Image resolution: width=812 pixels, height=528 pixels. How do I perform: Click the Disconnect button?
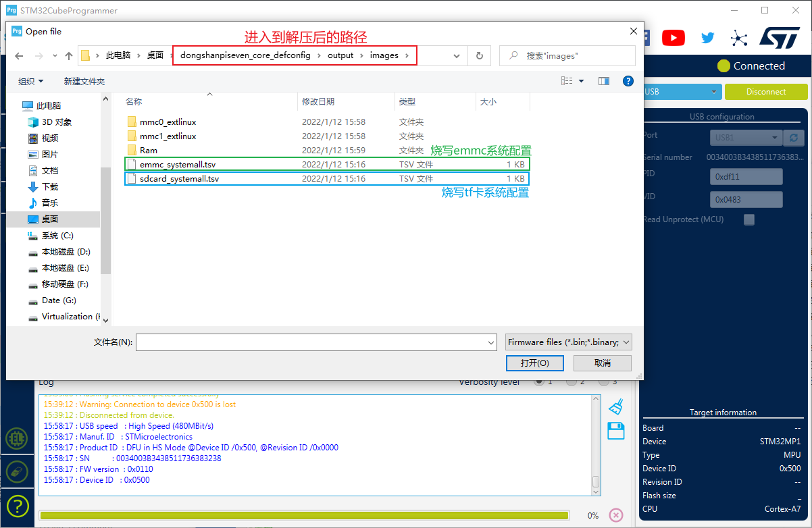765,92
